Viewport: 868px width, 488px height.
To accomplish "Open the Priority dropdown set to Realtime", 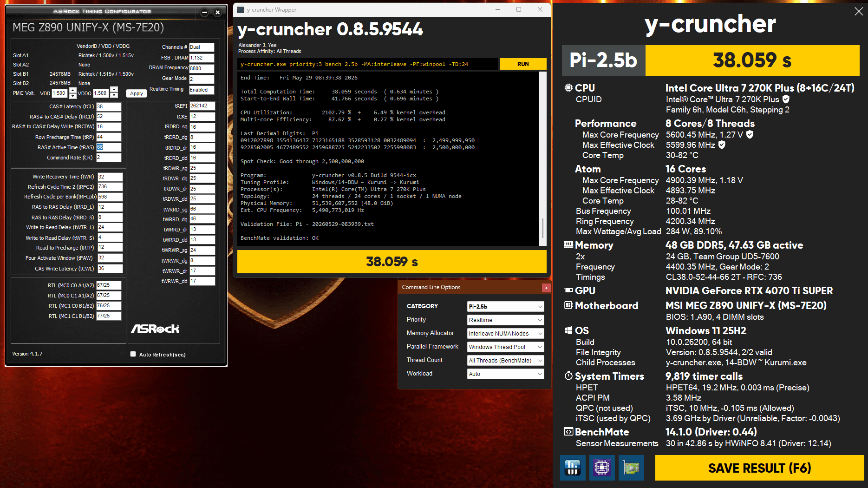I will (505, 320).
